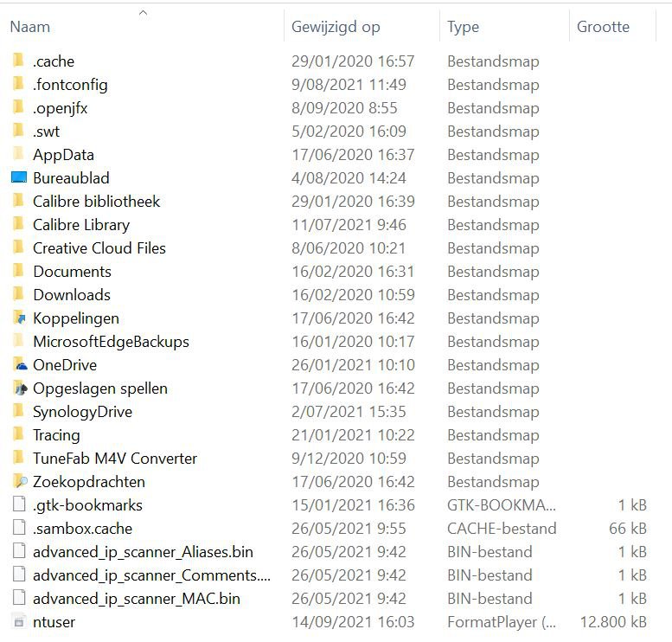Click the .sambox.cache file icon

[x=19, y=528]
